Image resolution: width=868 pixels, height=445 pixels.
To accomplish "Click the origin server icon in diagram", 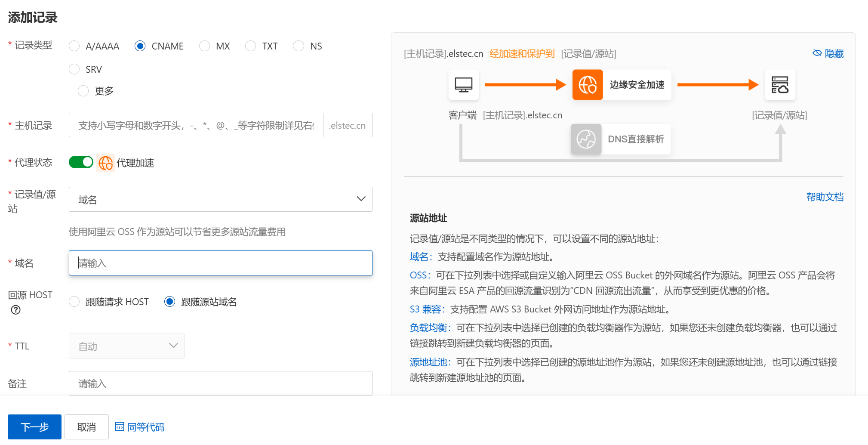I will point(779,85).
